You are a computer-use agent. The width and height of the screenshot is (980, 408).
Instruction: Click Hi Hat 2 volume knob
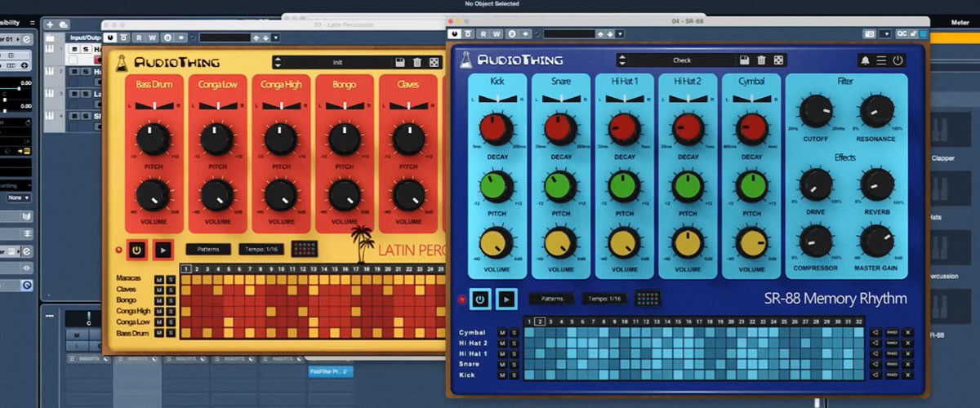click(x=688, y=242)
